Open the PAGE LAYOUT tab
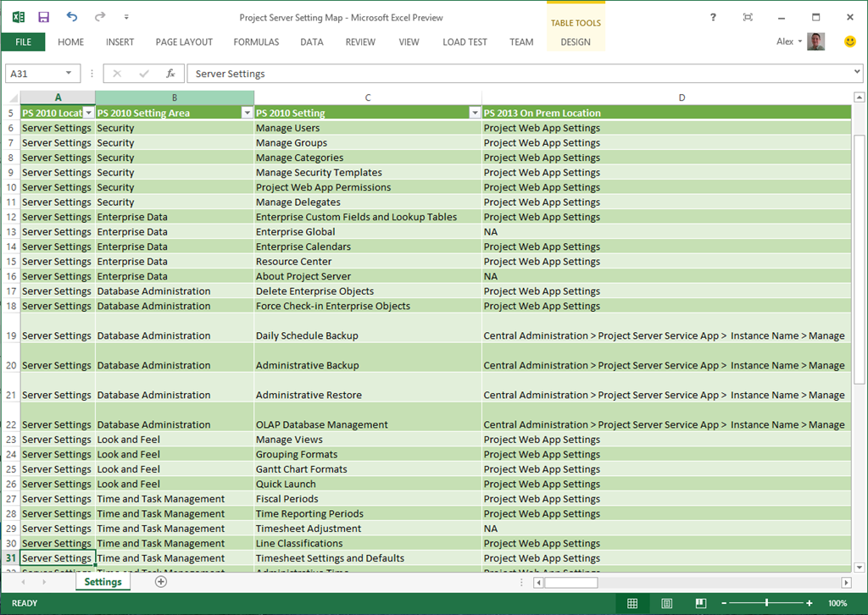 pyautogui.click(x=184, y=42)
